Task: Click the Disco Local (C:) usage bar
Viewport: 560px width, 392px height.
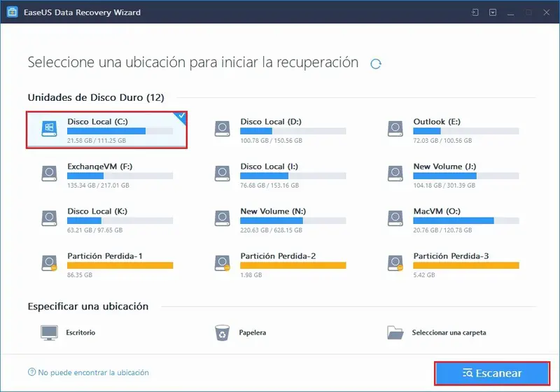Action: coord(120,131)
